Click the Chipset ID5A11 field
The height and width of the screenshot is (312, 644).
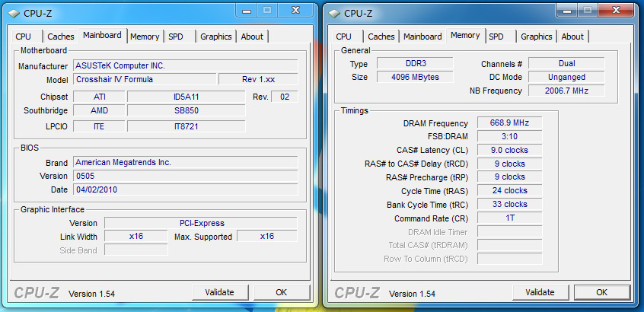(186, 97)
